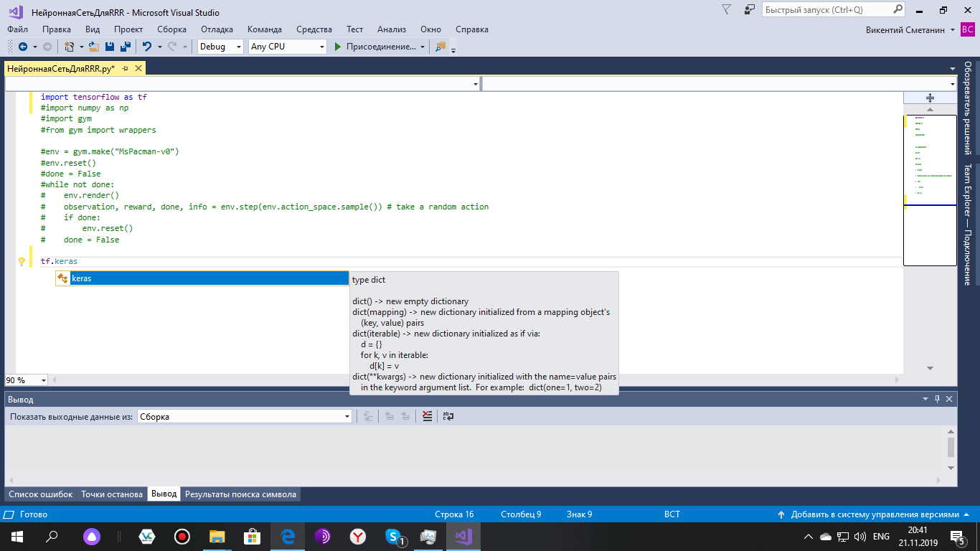Click the editor vertical scrollbar map
The height and width of the screenshot is (551, 980).
click(x=930, y=190)
